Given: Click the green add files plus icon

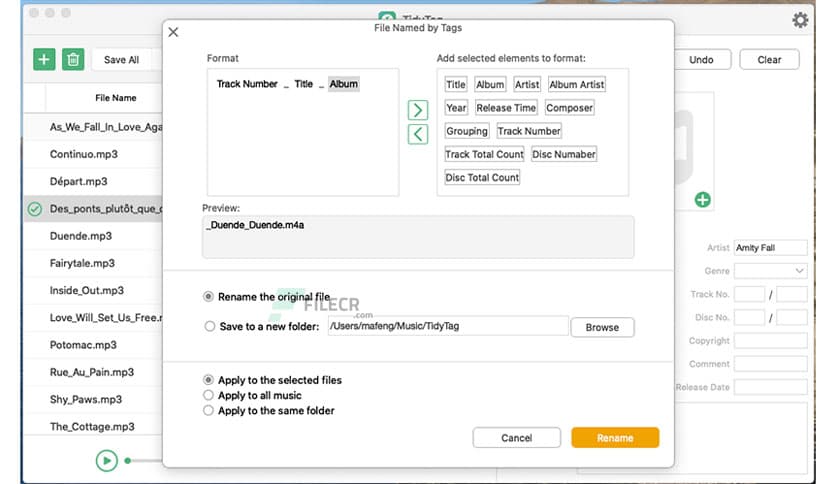Looking at the screenshot, I should (44, 59).
